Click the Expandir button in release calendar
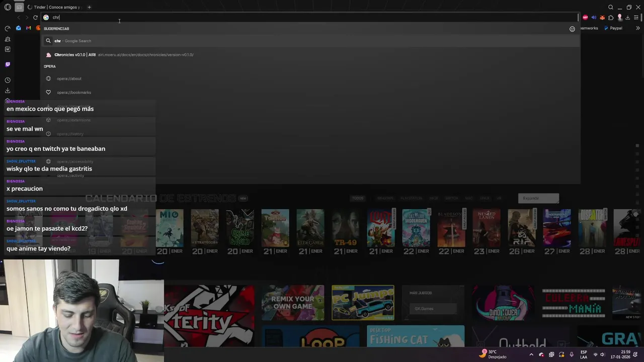Viewport: 644px width, 362px height. 538,198
